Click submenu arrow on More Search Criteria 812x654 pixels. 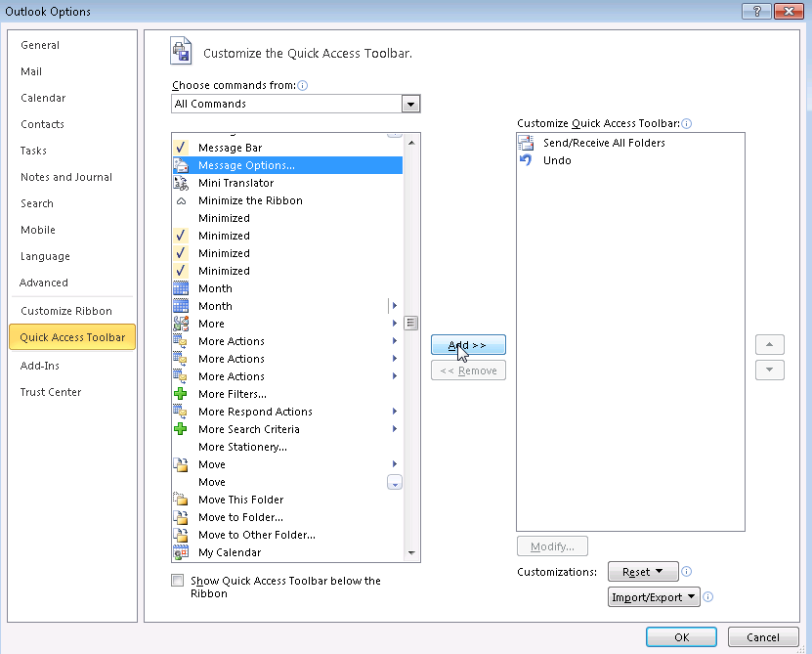395,429
